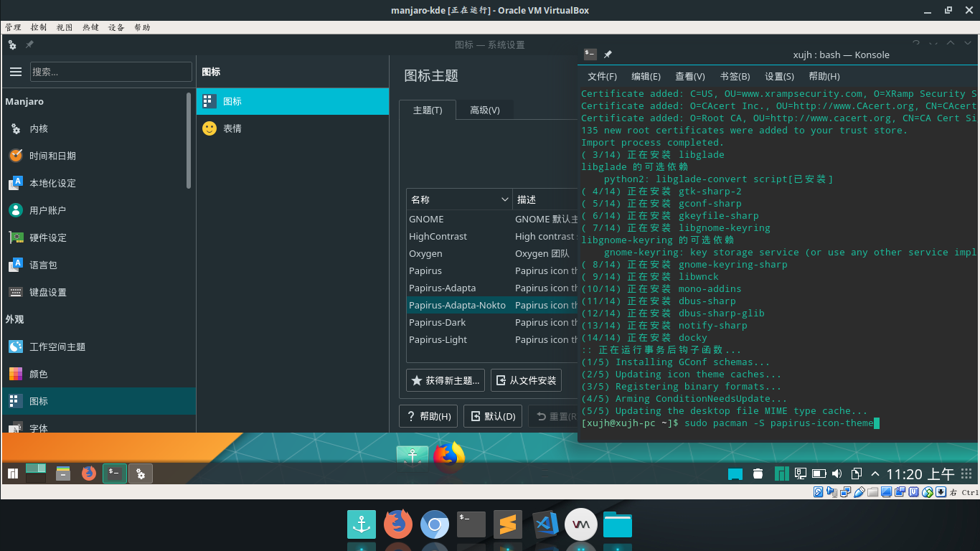
Task: Launch Firefox from the guest taskbar
Action: pos(89,474)
